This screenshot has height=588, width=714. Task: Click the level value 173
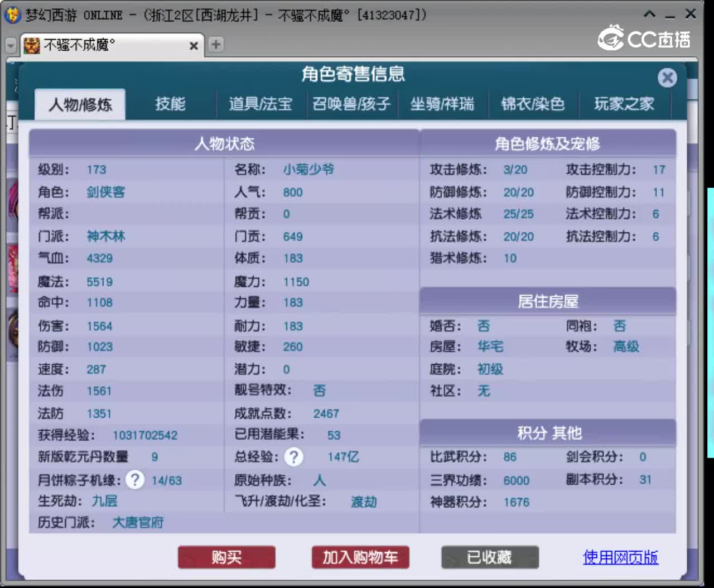[97, 170]
